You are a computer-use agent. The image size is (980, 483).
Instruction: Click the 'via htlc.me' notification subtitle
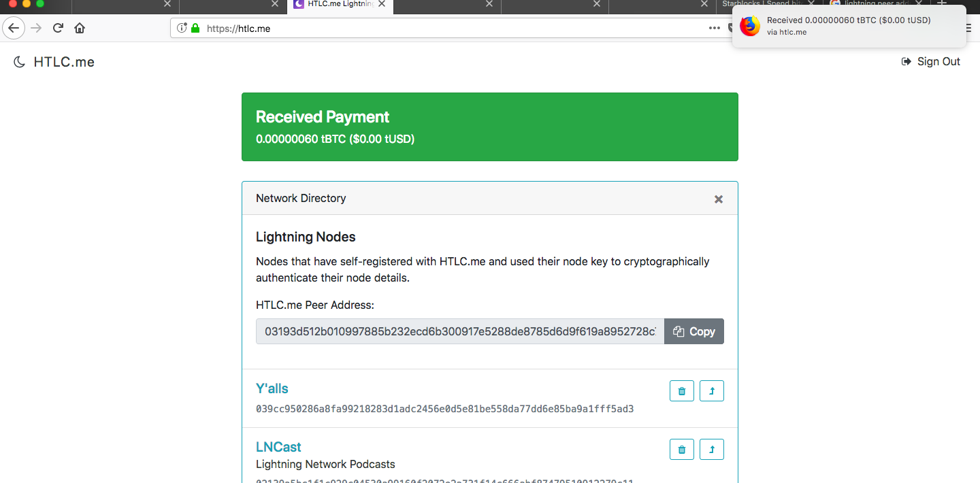coord(787,33)
